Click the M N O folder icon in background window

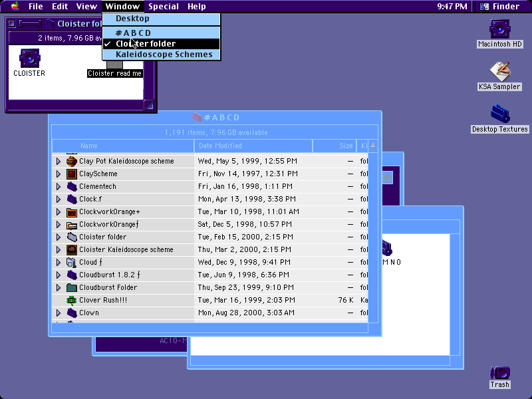[x=388, y=247]
